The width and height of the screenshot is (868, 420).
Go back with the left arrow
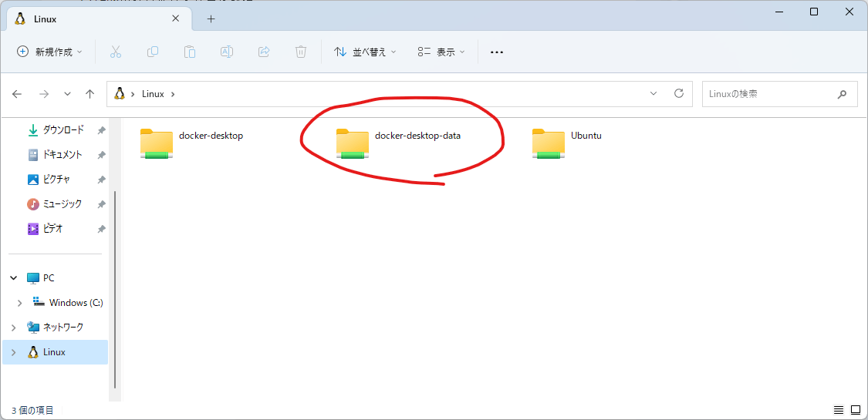17,94
